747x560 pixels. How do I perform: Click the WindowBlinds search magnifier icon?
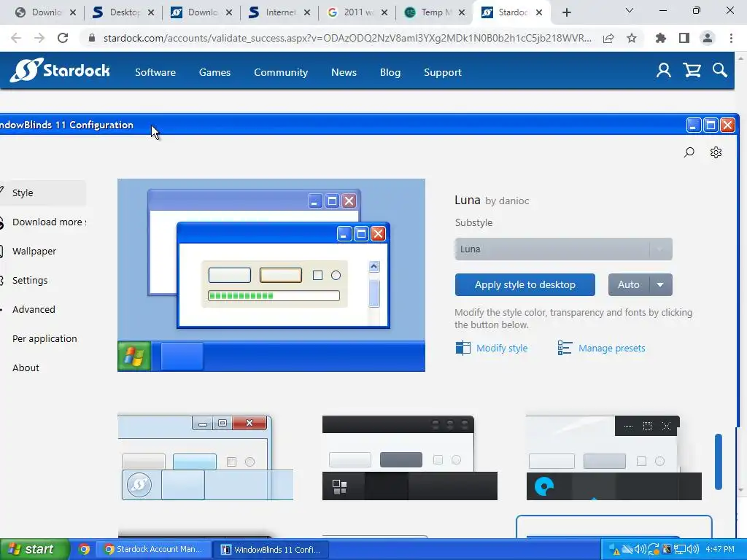coord(689,152)
